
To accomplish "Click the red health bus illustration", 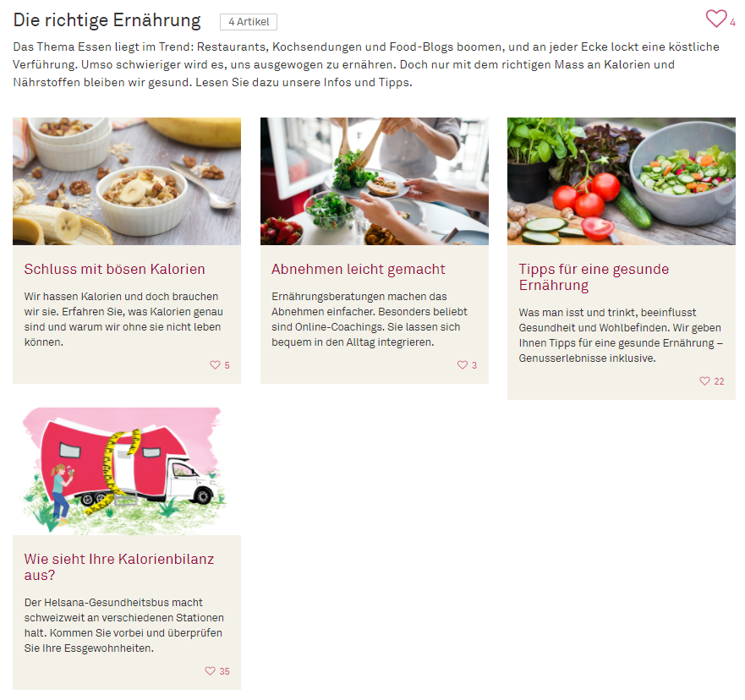I will [x=127, y=471].
